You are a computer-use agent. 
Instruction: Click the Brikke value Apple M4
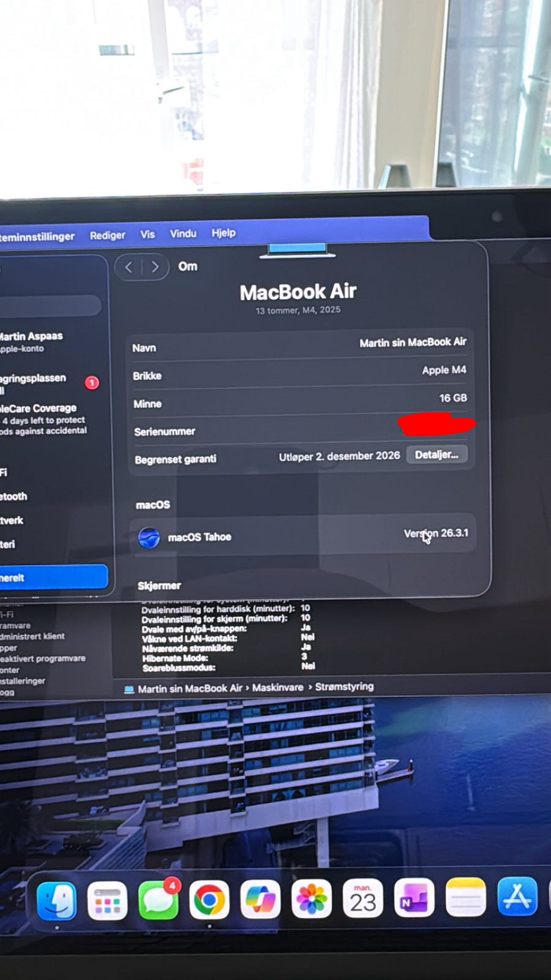444,370
